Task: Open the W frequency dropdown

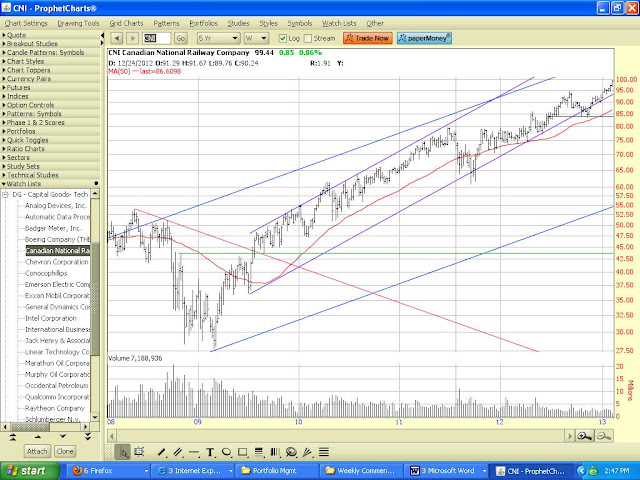Action: point(256,38)
